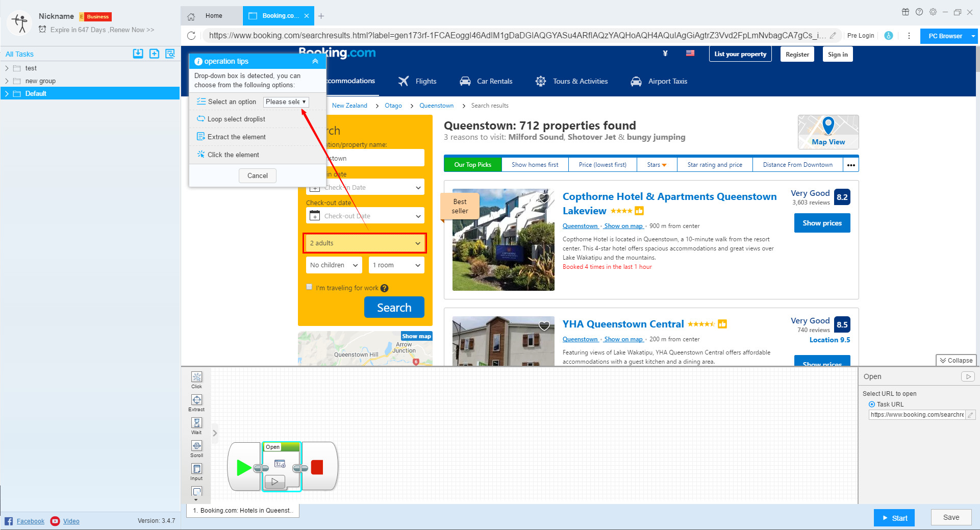The width and height of the screenshot is (980, 530).
Task: Choose Loop select droplist option
Action: click(236, 119)
